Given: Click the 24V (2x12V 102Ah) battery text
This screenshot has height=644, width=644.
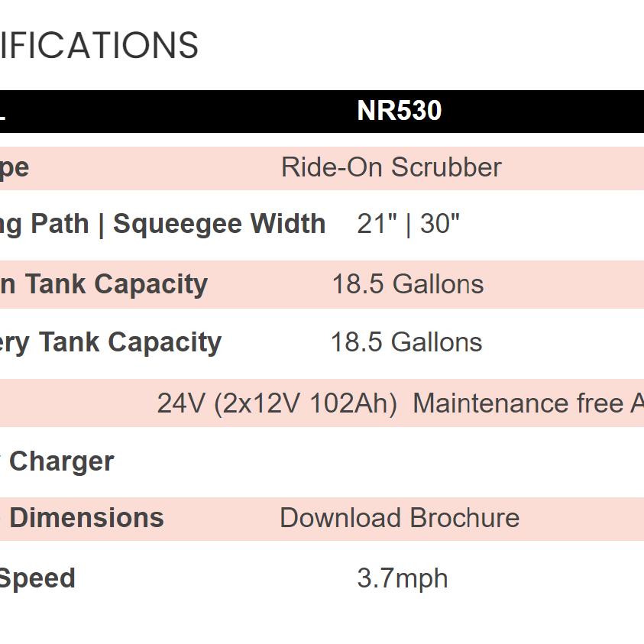Looking at the screenshot, I should tap(277, 403).
